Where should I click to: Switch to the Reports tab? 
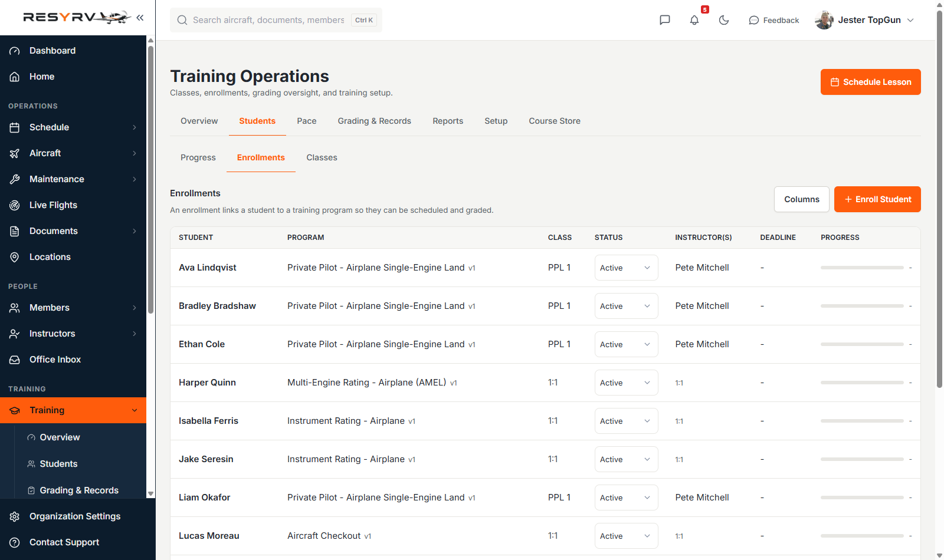tap(448, 121)
